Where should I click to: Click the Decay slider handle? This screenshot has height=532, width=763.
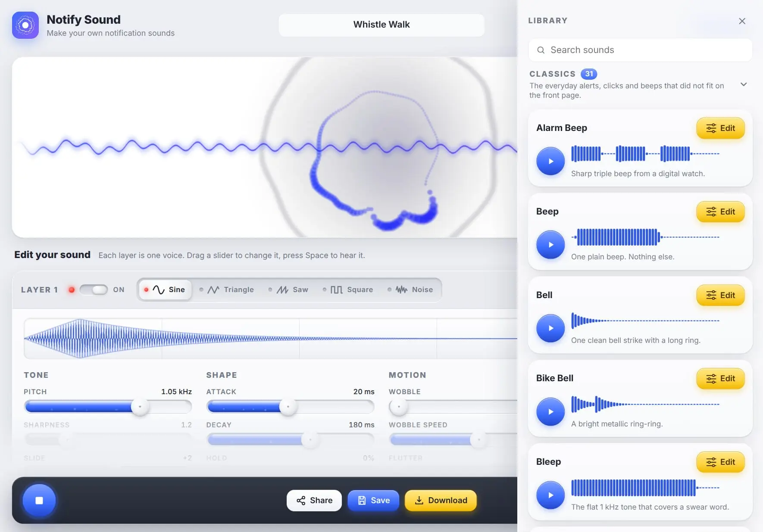tap(310, 439)
